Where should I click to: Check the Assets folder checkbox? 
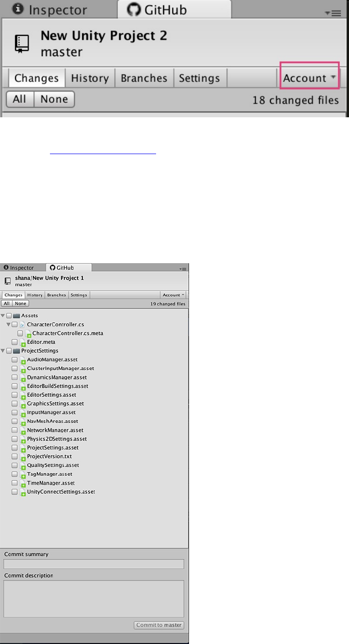9,315
